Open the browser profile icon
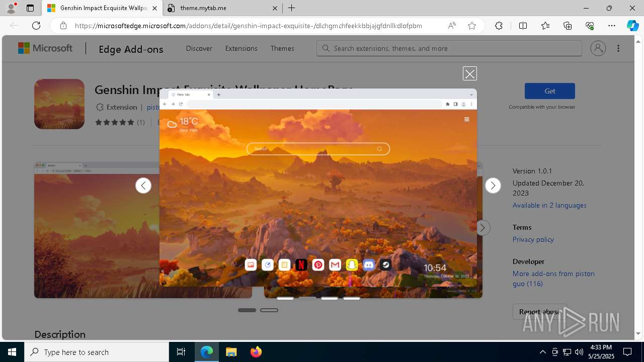This screenshot has width=644, height=362. click(x=11, y=8)
